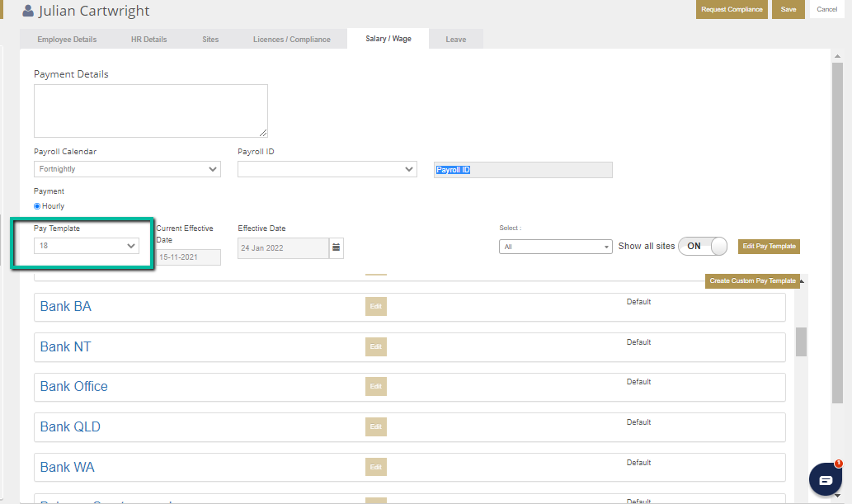Screen dimensions: 852x504
Task: Open the Sites tab
Action: point(210,39)
